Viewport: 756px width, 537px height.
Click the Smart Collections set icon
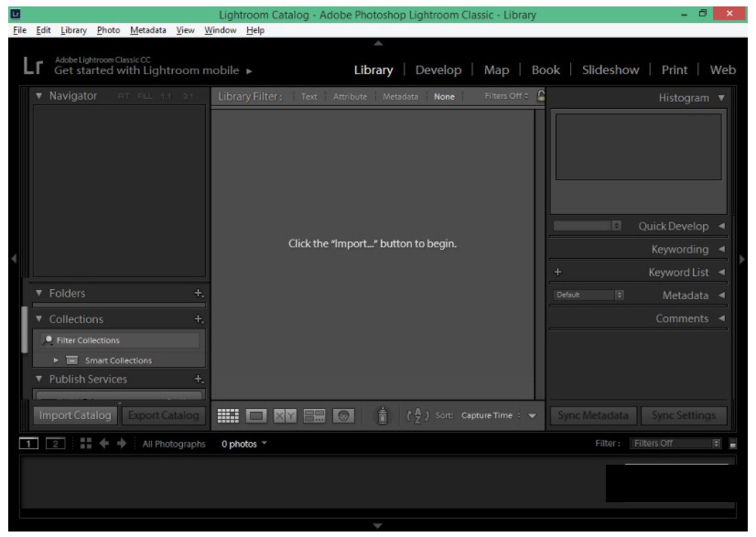(71, 360)
